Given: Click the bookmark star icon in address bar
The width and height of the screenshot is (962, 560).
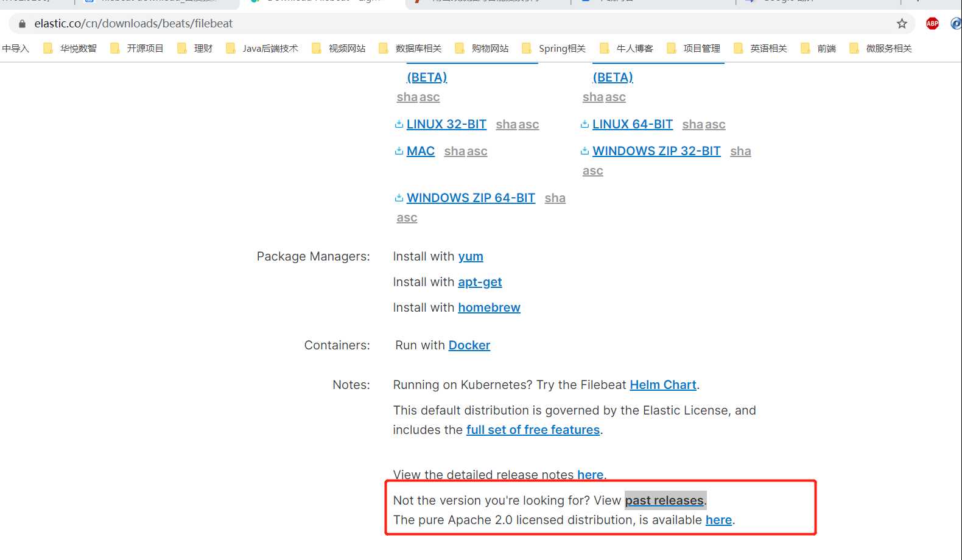Looking at the screenshot, I should point(902,24).
